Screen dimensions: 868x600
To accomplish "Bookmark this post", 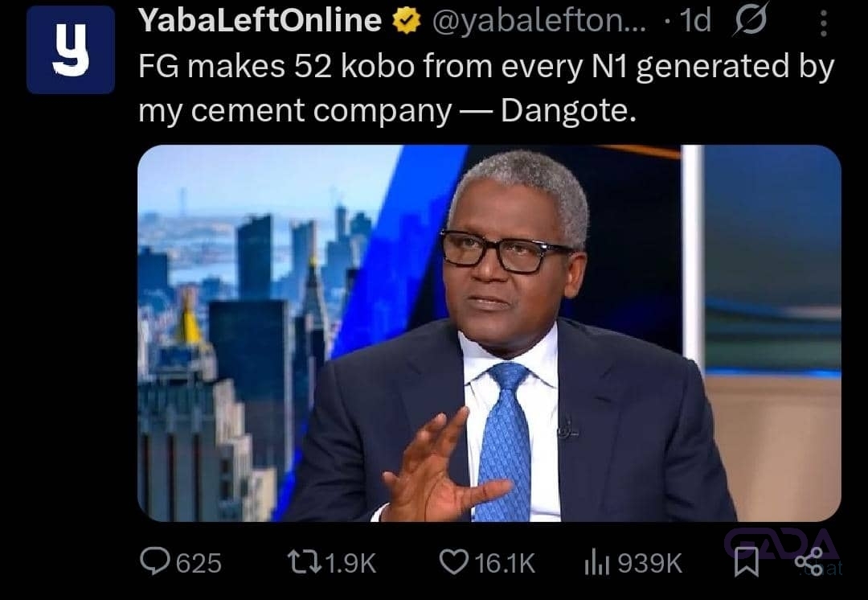I will (x=746, y=561).
